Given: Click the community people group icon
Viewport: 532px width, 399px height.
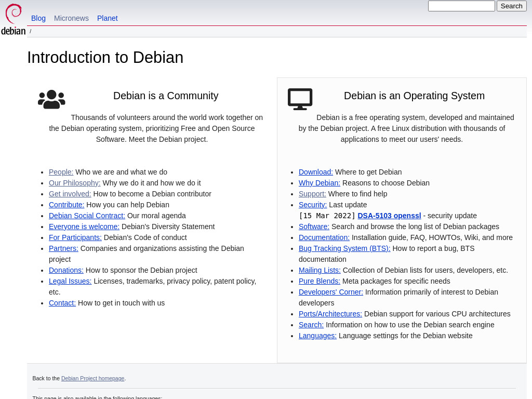Looking at the screenshot, I should click(x=51, y=99).
